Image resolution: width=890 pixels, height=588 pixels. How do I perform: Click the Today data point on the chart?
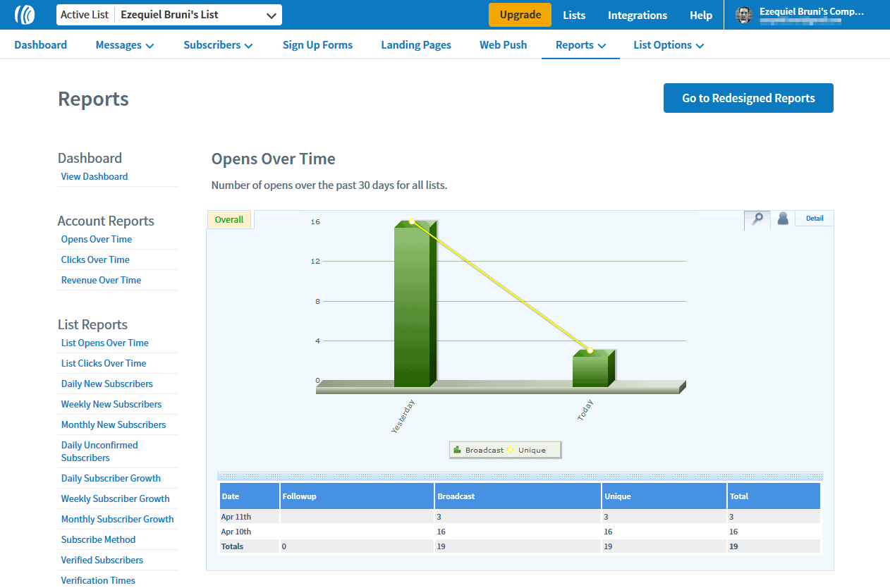click(x=590, y=350)
